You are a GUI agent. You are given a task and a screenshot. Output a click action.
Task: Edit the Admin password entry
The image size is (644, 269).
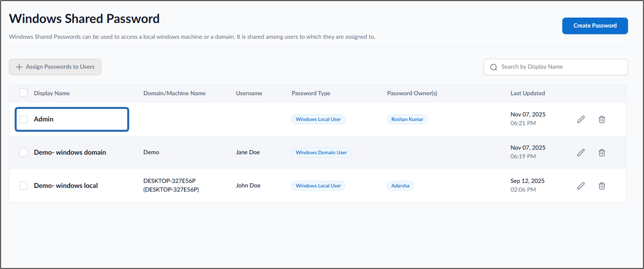[581, 119]
